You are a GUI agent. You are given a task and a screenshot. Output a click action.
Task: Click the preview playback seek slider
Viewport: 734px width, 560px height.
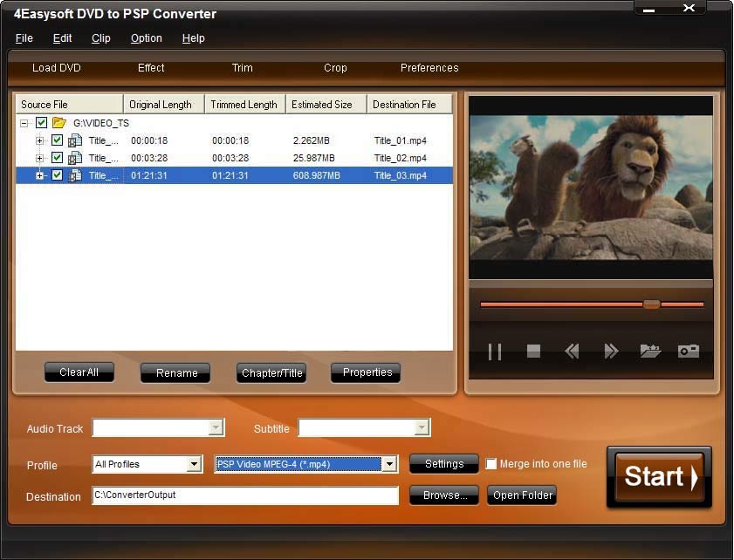coord(591,304)
